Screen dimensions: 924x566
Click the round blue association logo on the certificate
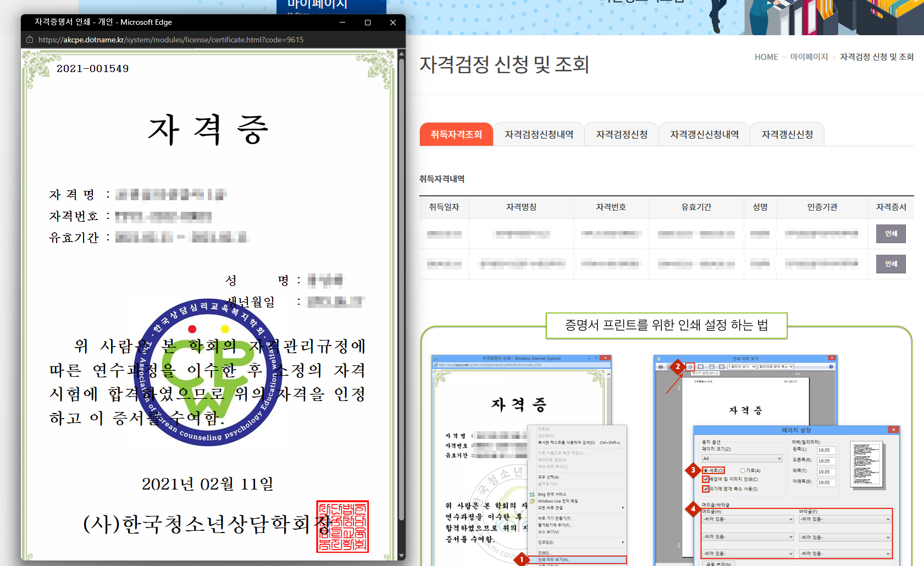(208, 372)
